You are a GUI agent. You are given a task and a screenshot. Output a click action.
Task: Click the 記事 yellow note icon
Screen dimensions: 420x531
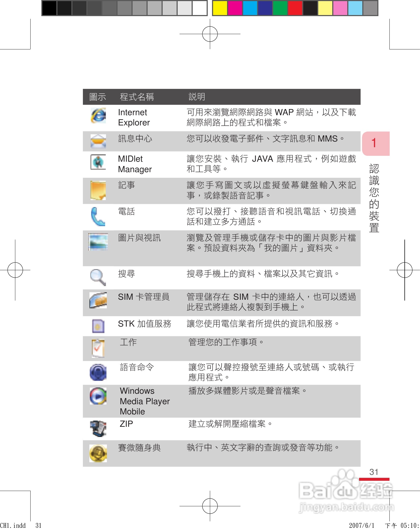point(98,190)
